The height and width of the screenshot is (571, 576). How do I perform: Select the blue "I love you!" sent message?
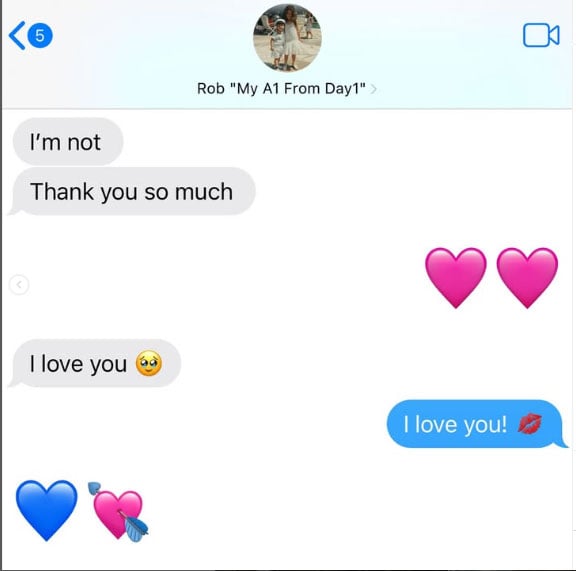coord(477,424)
